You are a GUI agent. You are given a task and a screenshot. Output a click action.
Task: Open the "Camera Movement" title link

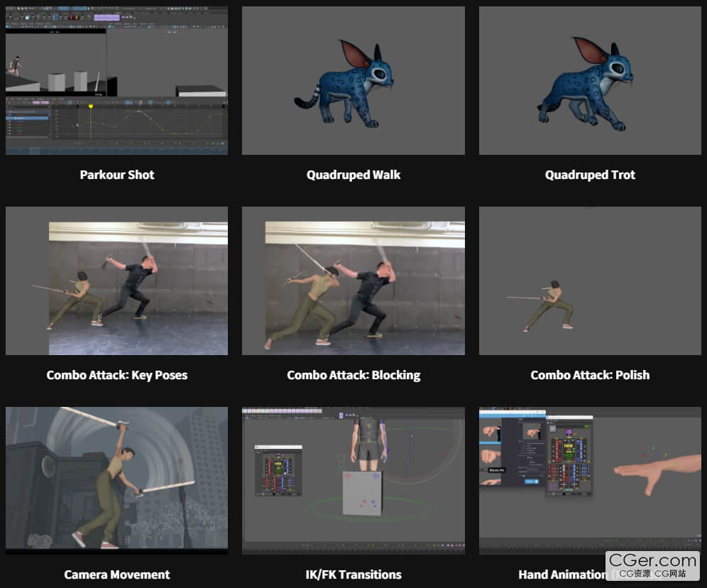pyautogui.click(x=117, y=575)
